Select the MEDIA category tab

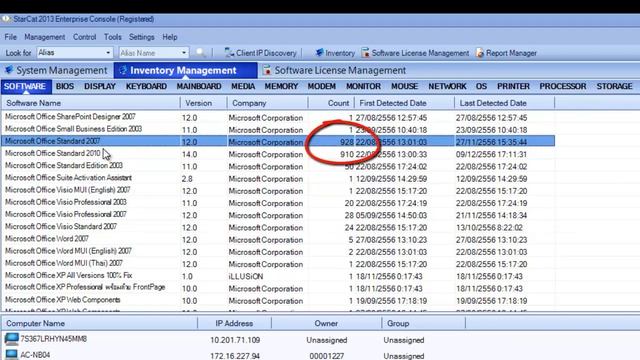[243, 87]
